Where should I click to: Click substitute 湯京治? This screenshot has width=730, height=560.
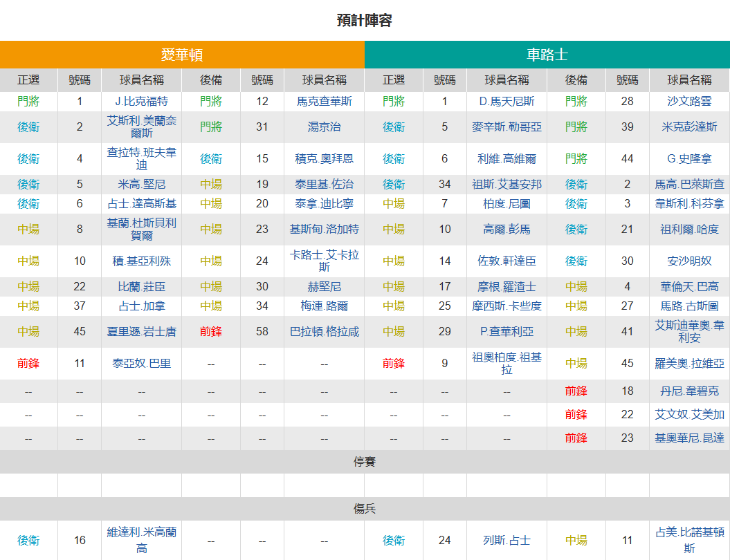tap(325, 127)
